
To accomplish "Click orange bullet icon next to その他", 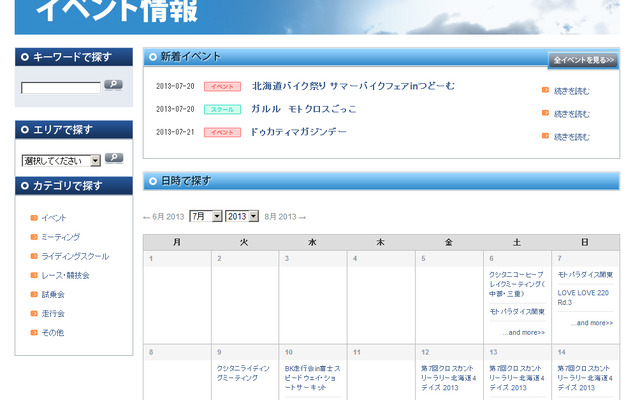I will (34, 333).
